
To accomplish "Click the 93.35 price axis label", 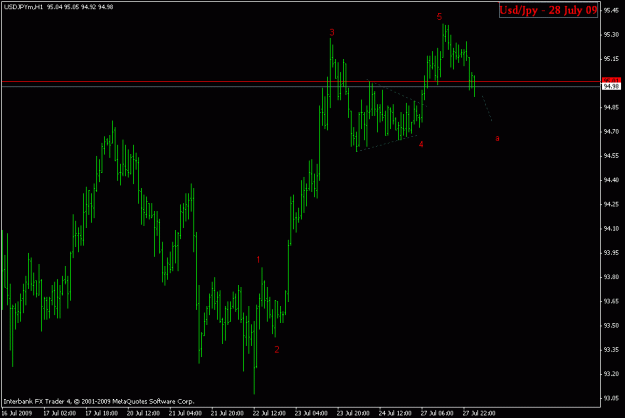I will pyautogui.click(x=611, y=350).
